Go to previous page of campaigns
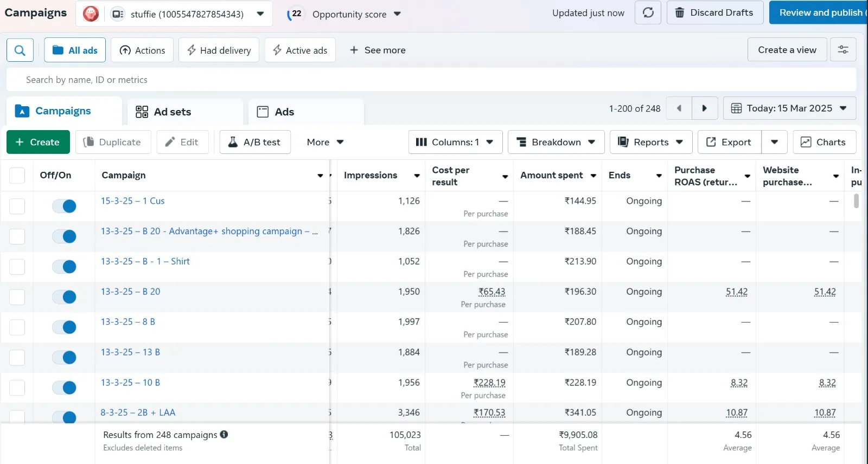The width and height of the screenshot is (868, 464). [x=679, y=108]
